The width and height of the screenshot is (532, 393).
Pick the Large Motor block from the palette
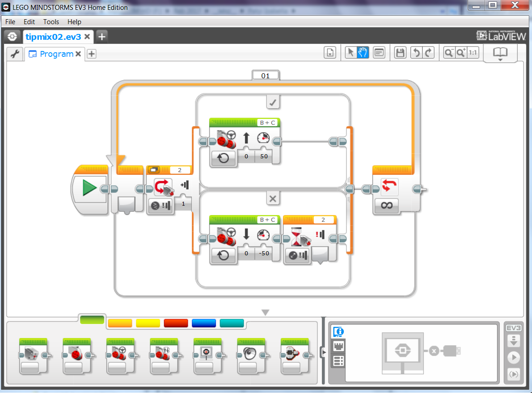pyautogui.click(x=76, y=356)
